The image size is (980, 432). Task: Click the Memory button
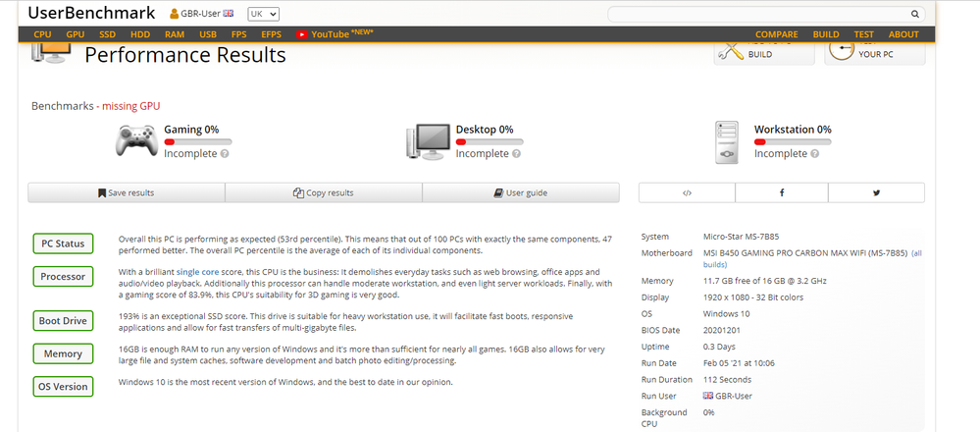[63, 353]
